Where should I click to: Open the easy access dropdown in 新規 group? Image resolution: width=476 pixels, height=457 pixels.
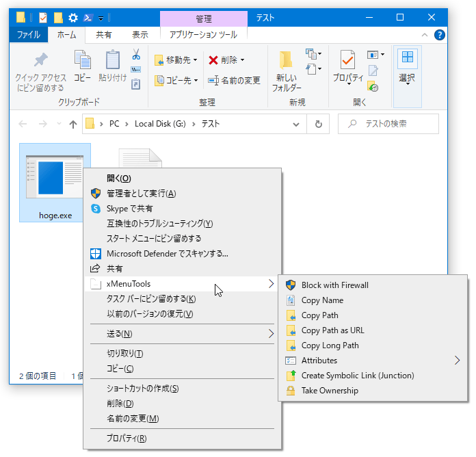click(314, 69)
